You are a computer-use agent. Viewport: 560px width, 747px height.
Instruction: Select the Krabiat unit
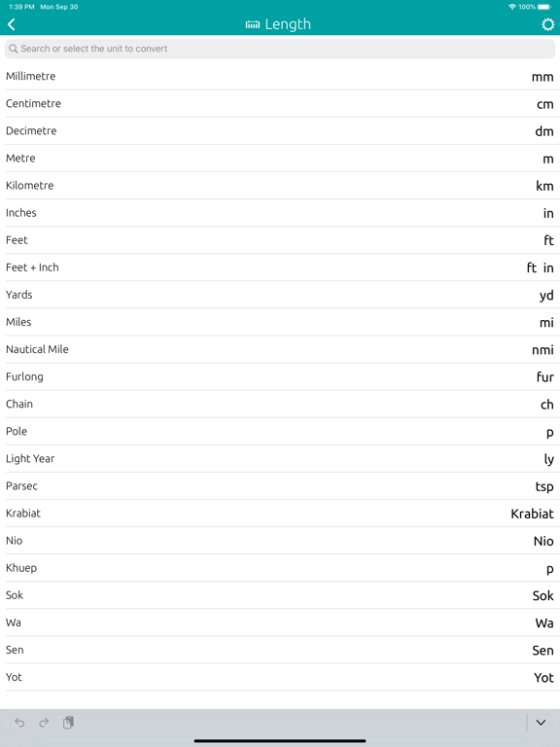tap(280, 514)
